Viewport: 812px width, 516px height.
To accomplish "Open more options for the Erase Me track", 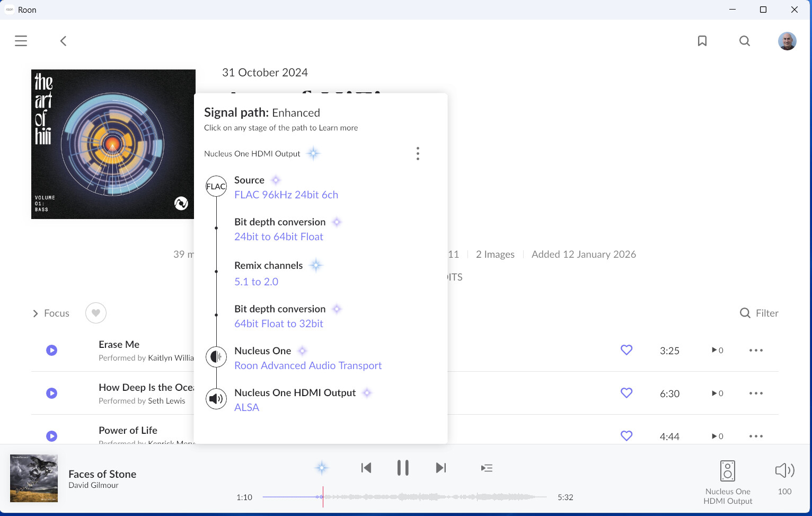I will [755, 350].
